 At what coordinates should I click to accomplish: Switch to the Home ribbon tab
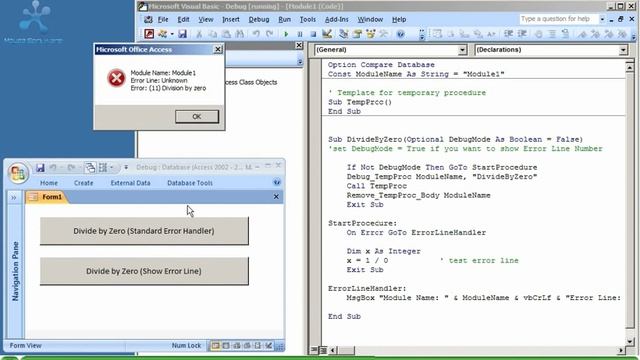(x=49, y=183)
